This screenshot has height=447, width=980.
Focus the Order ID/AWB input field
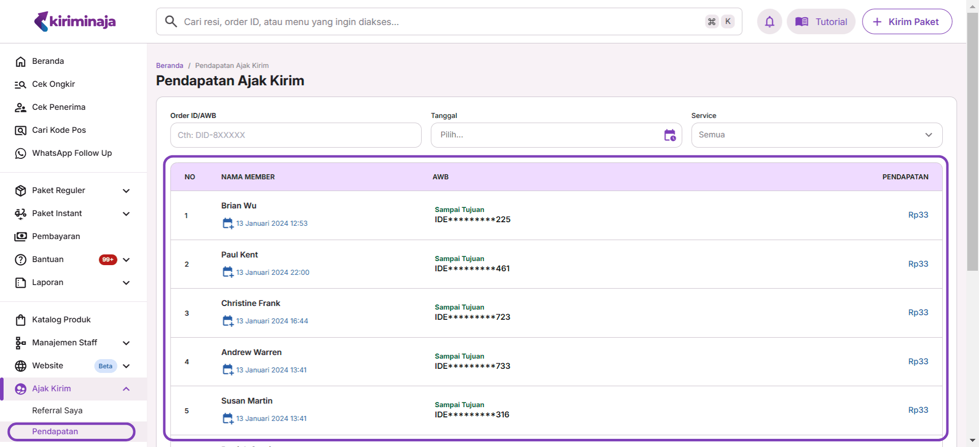[296, 135]
